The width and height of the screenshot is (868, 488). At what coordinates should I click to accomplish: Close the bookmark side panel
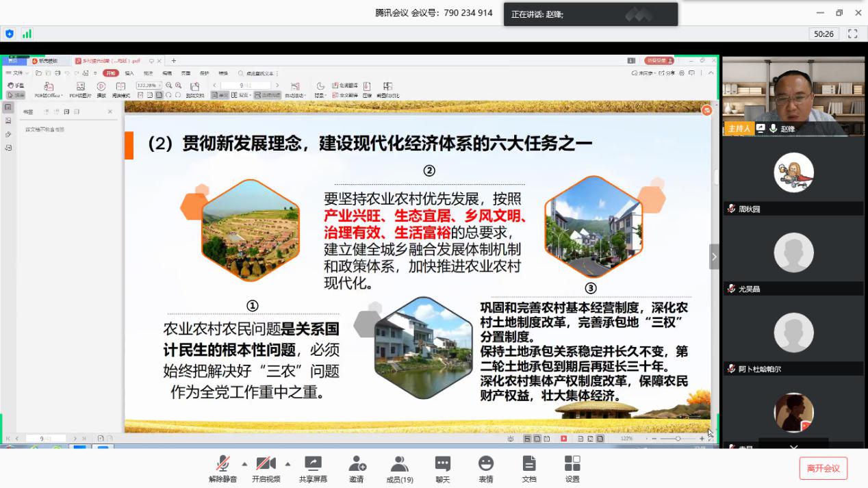point(110,112)
